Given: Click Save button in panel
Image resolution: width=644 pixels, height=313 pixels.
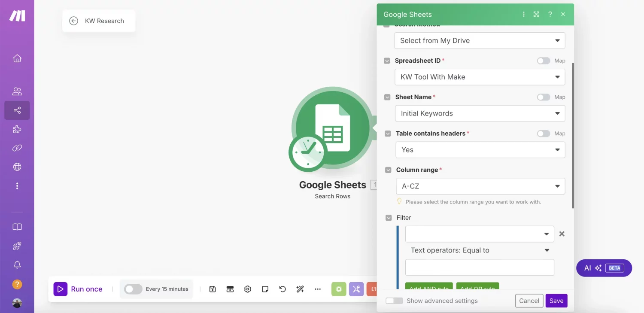Looking at the screenshot, I should click(556, 301).
